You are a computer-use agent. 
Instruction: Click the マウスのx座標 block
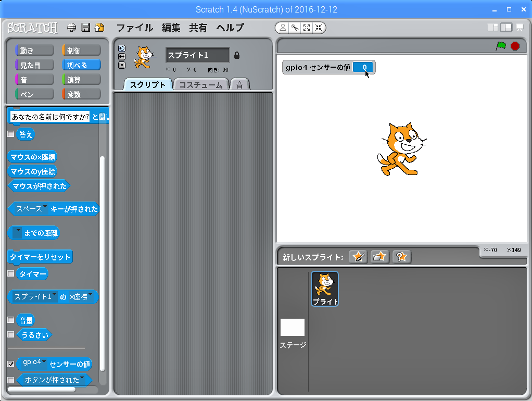(33, 157)
